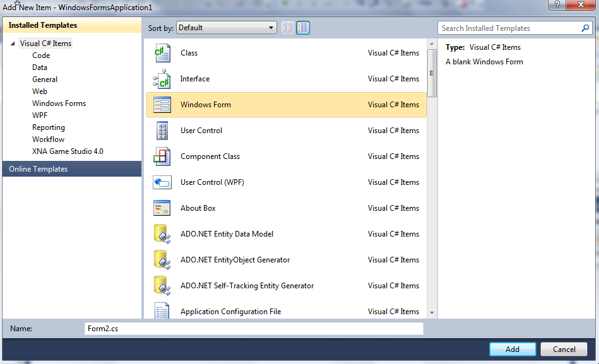The height and width of the screenshot is (364, 599).
Task: Select the Class template name text
Action: [189, 53]
